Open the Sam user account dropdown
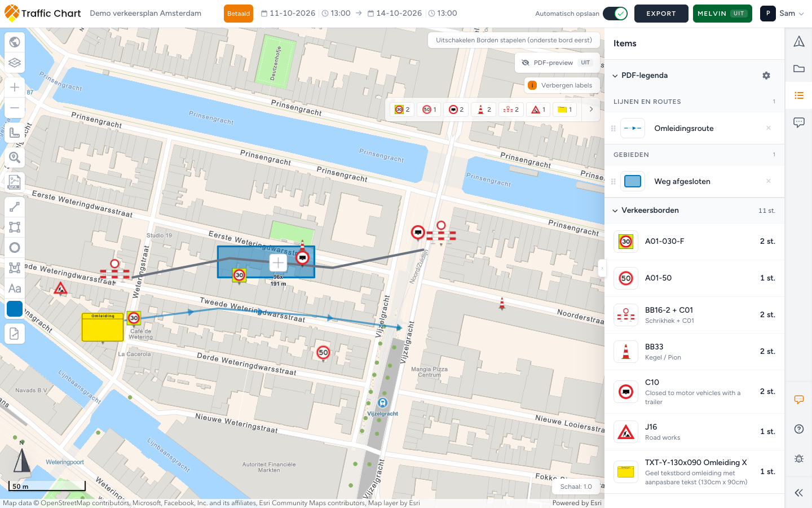 point(782,14)
